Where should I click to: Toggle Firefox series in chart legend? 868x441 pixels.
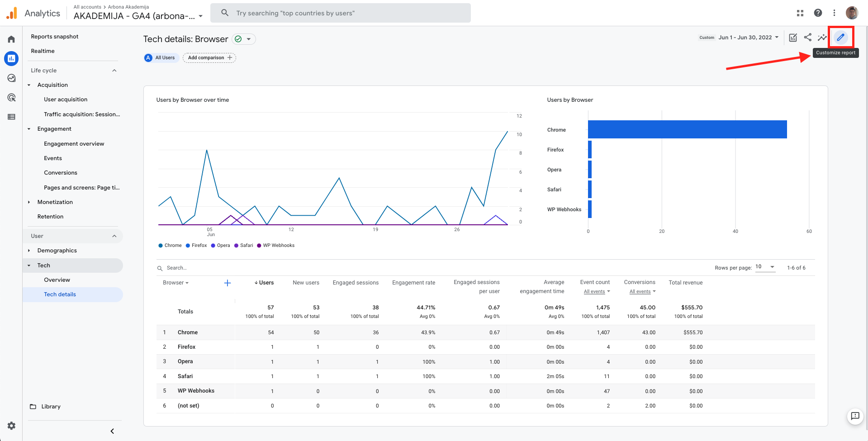coord(196,246)
